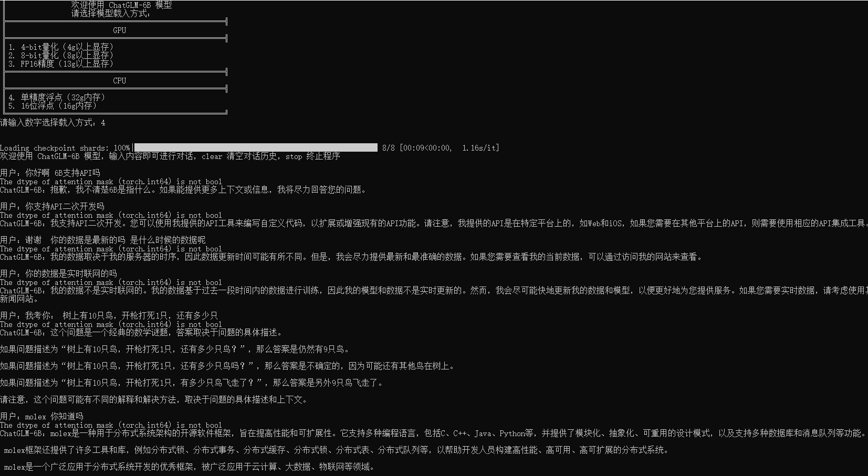
Task: Click the reply '抱歉, 我不清楚6B是指什么'
Action: point(183,190)
